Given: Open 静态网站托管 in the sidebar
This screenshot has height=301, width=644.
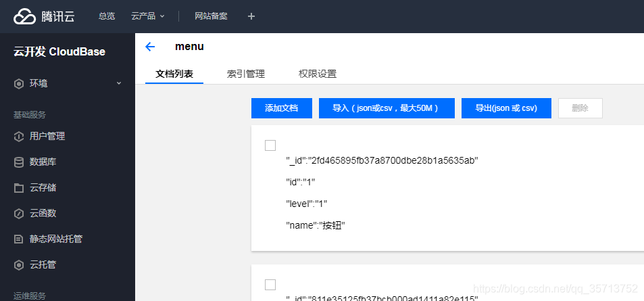Looking at the screenshot, I should tap(56, 239).
